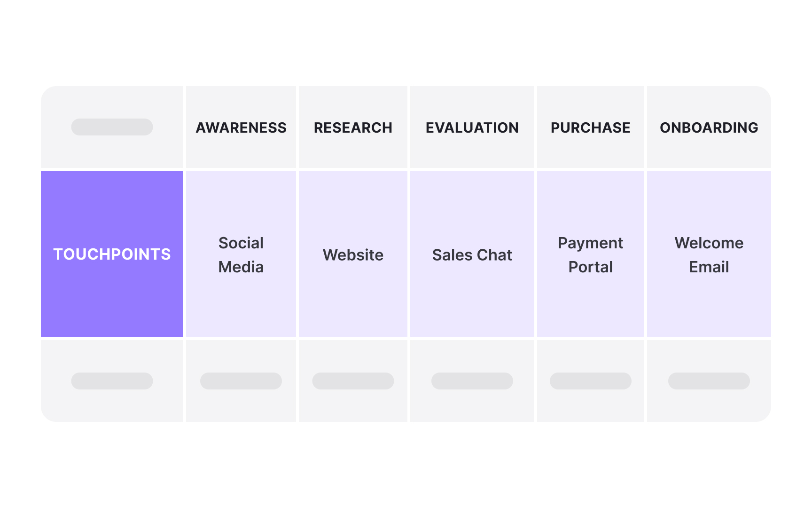This screenshot has height=508, width=812.
Task: Select the Social Media touchpoint cell
Action: point(241,254)
